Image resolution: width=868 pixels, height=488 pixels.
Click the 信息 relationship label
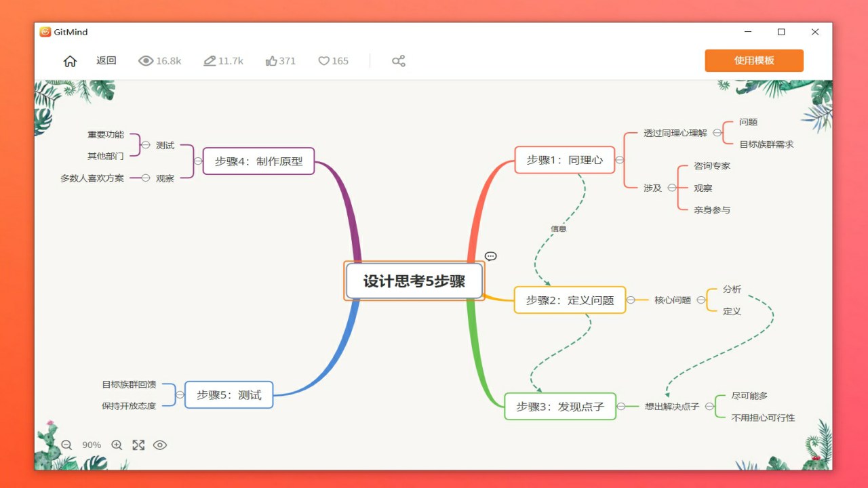559,229
